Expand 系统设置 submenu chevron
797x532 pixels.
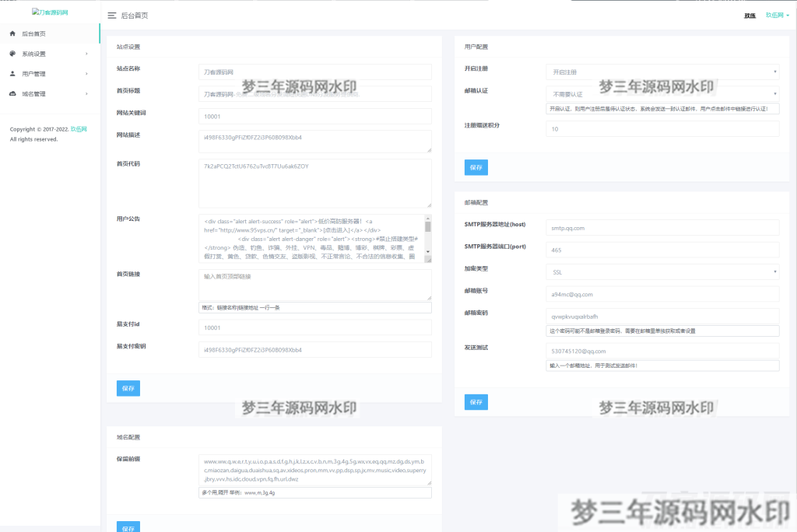click(86, 54)
